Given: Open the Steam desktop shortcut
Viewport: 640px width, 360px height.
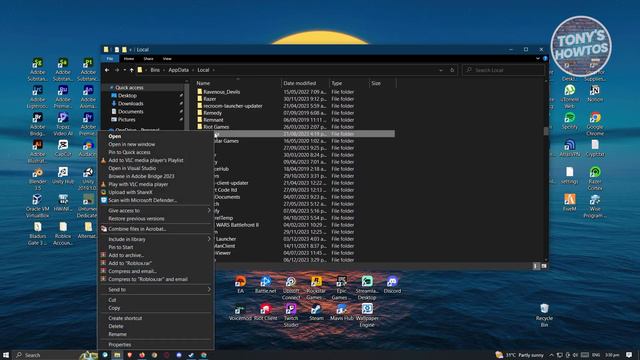Looking at the screenshot, I should (x=316, y=311).
